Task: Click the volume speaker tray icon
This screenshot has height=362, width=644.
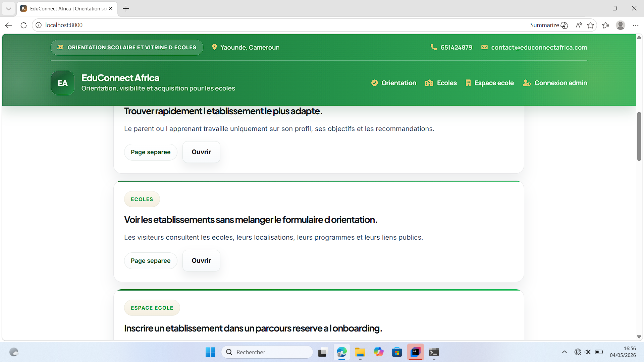Action: click(x=588, y=352)
